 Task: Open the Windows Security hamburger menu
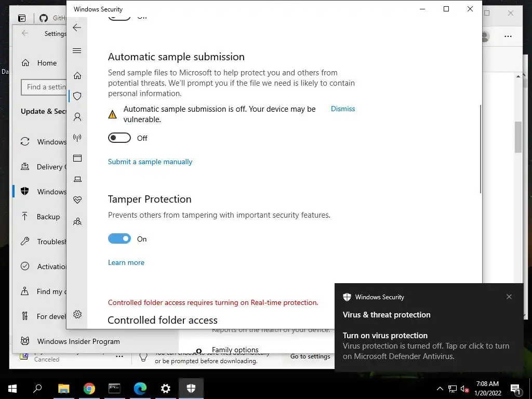point(77,50)
